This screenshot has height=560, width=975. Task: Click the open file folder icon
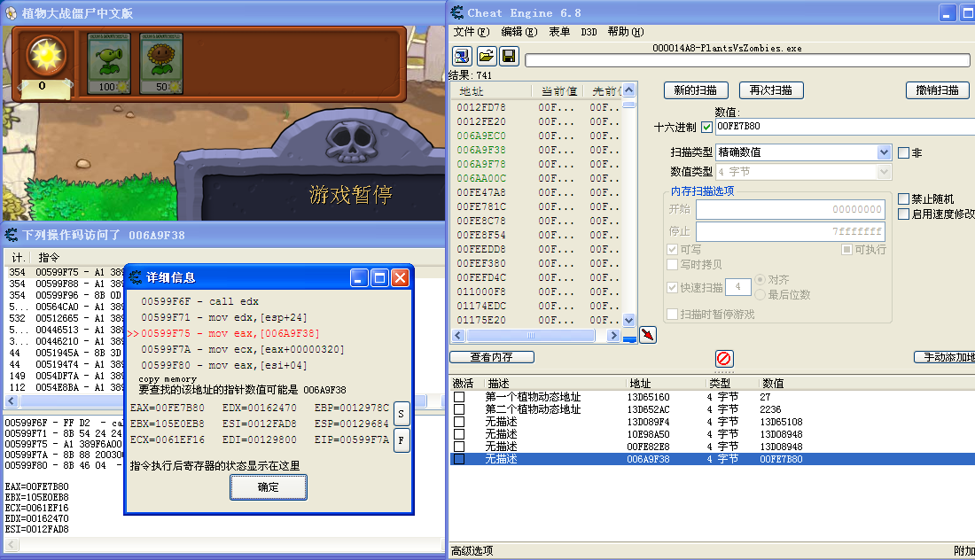[x=487, y=57]
